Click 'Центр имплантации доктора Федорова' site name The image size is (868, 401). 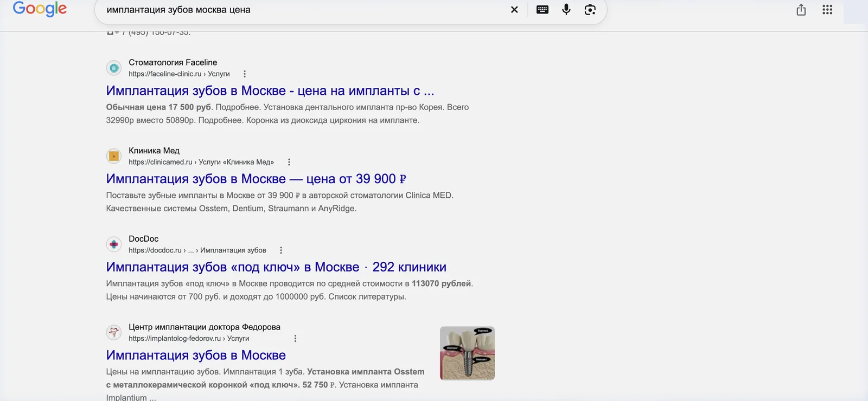point(205,327)
